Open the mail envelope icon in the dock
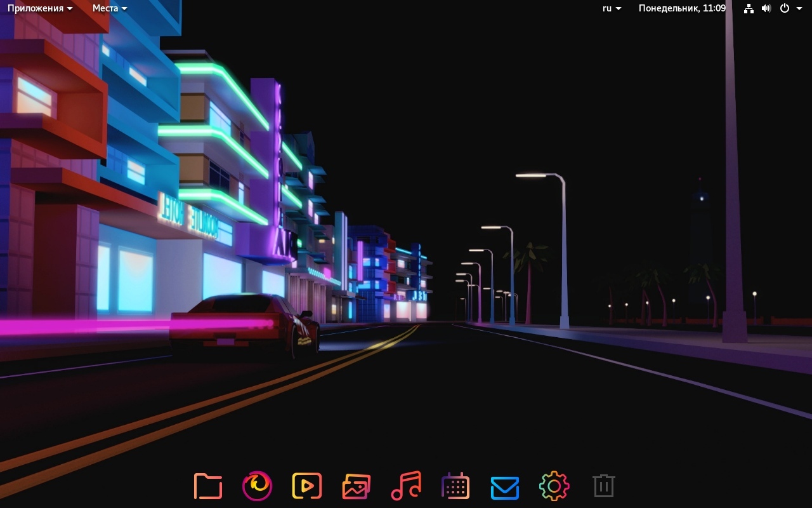This screenshot has height=508, width=812. (x=505, y=488)
